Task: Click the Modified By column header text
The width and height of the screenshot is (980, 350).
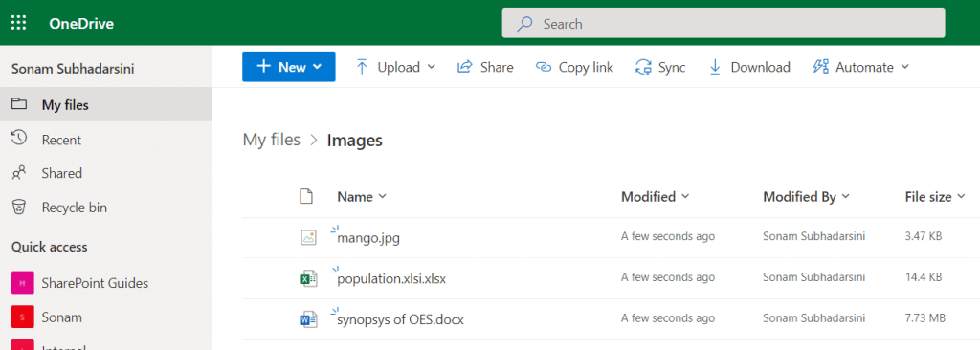Action: 799,197
